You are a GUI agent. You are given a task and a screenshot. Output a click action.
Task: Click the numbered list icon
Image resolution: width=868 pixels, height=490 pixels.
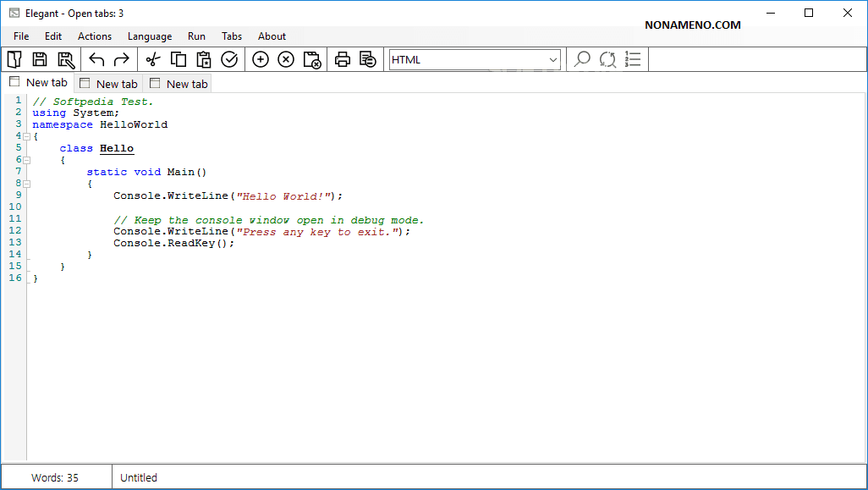click(x=633, y=59)
